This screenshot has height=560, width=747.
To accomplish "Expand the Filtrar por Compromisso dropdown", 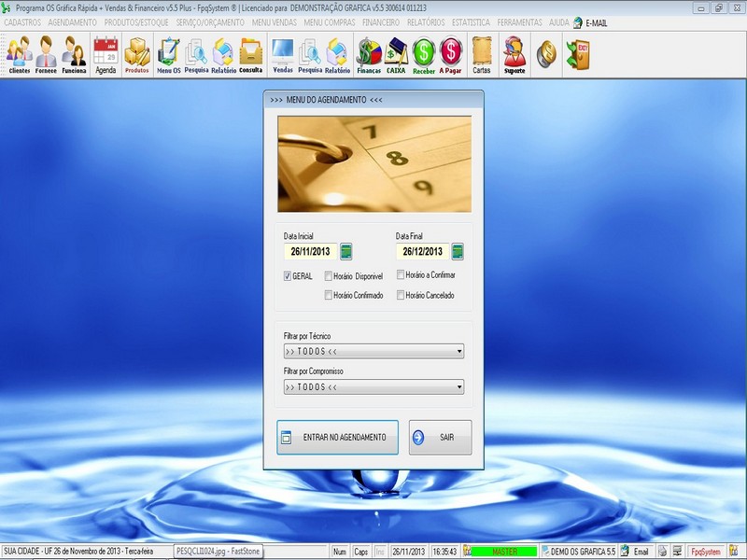I will (459, 385).
